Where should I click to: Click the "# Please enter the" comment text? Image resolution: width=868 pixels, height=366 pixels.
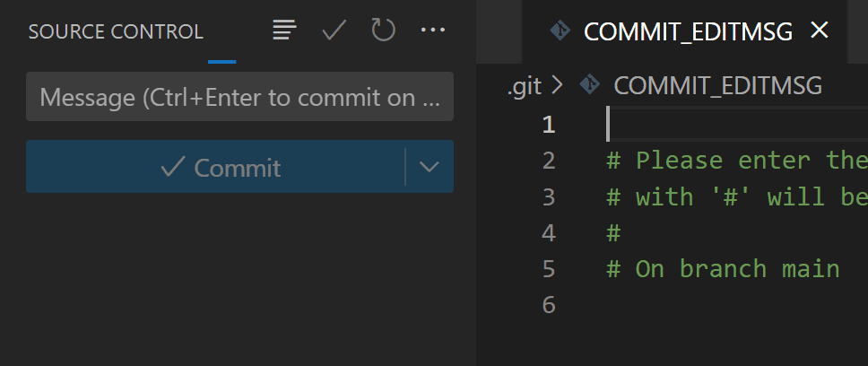point(735,161)
